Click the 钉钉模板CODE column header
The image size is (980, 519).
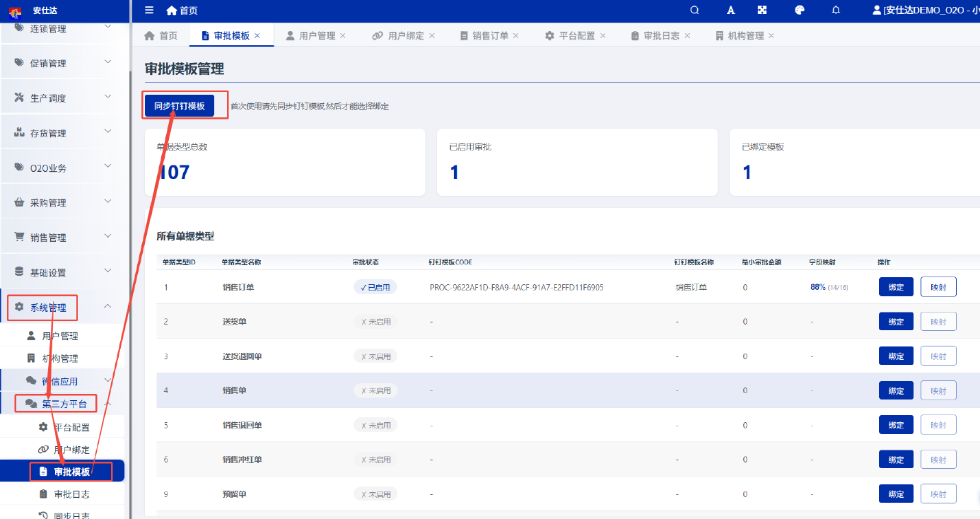coord(450,262)
